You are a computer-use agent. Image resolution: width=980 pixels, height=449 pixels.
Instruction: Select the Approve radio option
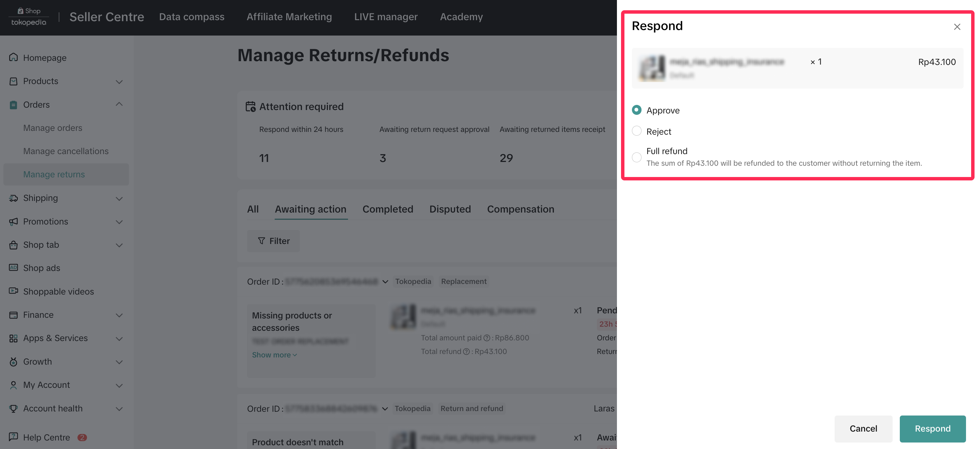point(636,110)
